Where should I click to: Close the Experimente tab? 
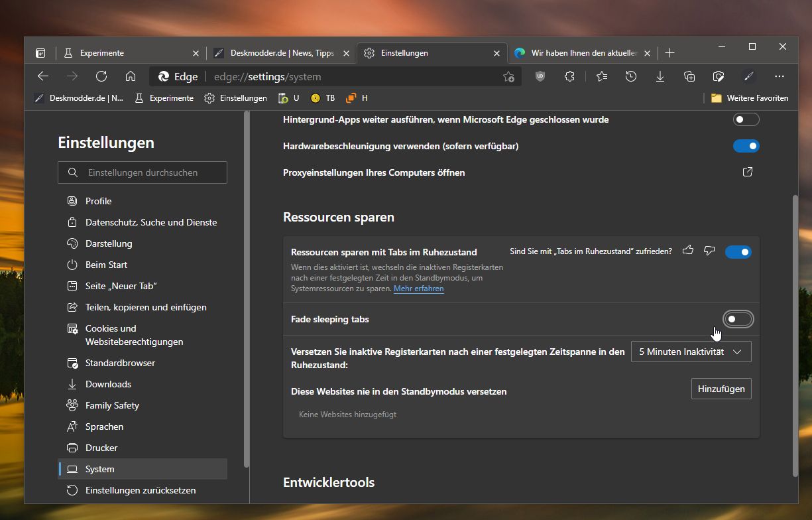tap(196, 53)
